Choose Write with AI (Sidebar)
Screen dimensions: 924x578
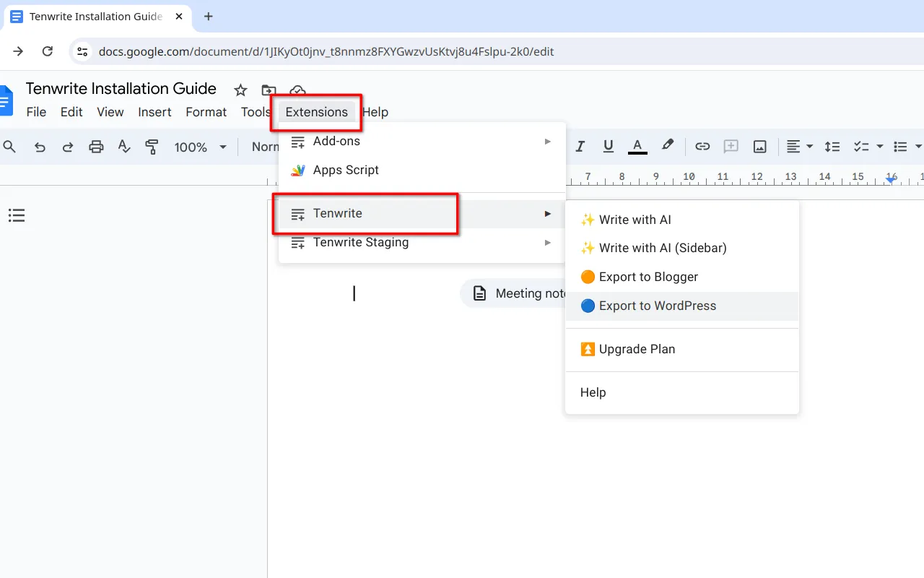pos(682,249)
